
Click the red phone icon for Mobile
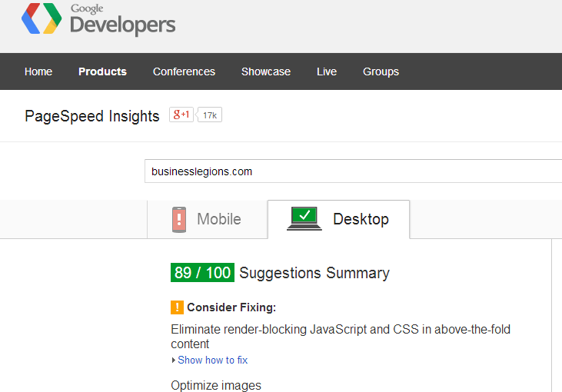click(179, 219)
